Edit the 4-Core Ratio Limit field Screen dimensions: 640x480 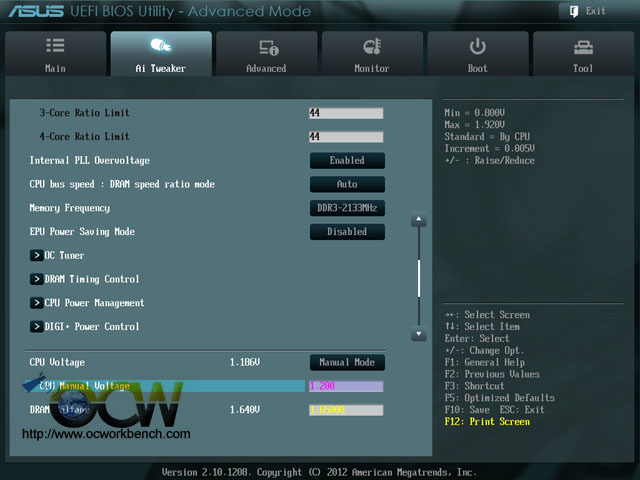(x=346, y=137)
